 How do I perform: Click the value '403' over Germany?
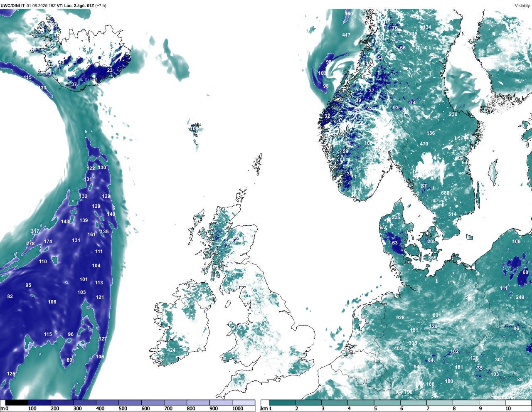coord(398,348)
